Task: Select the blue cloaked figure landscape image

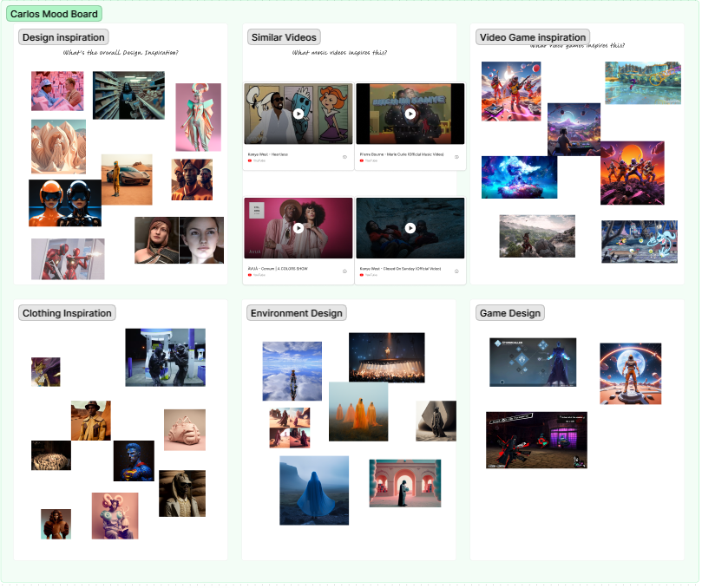Action: pos(314,491)
